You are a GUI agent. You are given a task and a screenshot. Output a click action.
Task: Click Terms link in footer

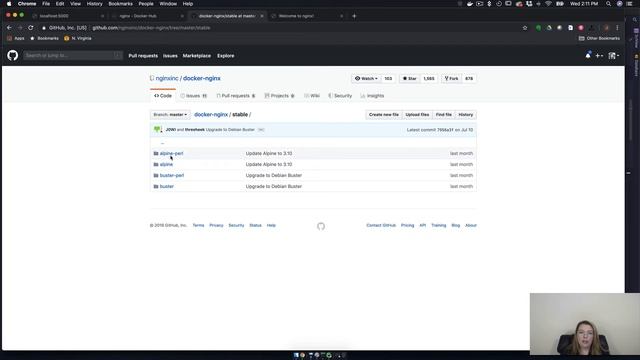click(198, 225)
